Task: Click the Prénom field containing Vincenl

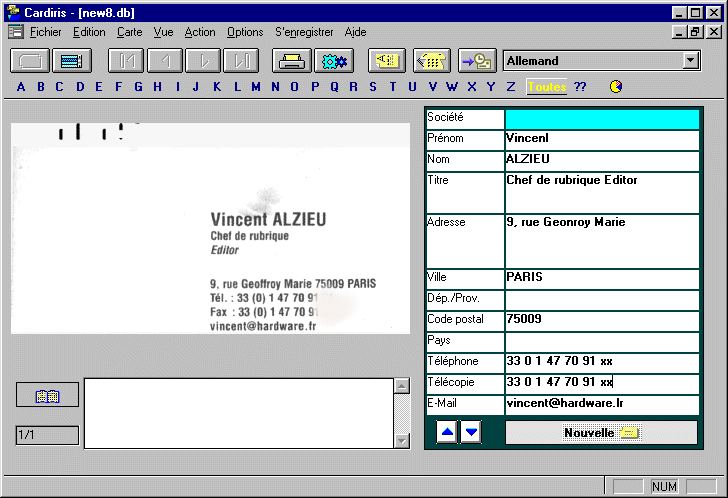Action: point(602,140)
